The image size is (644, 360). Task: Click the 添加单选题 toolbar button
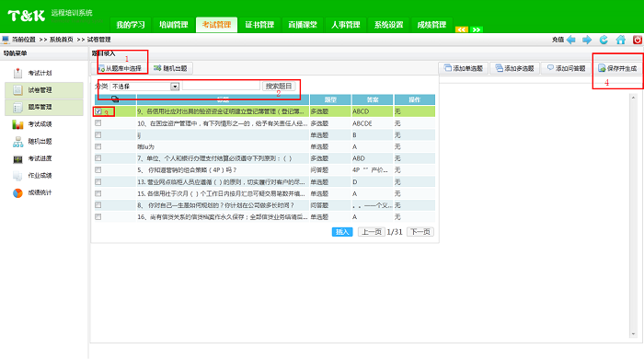[464, 68]
